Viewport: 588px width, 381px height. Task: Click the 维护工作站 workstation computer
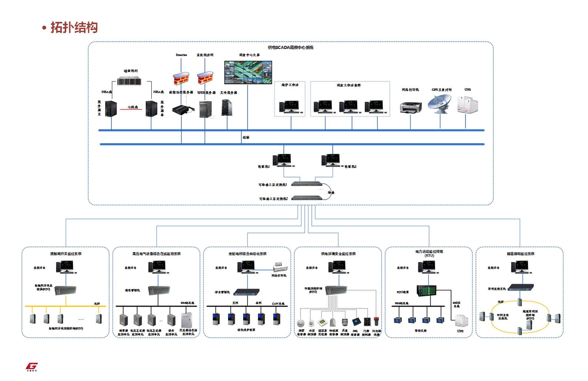(x=289, y=107)
